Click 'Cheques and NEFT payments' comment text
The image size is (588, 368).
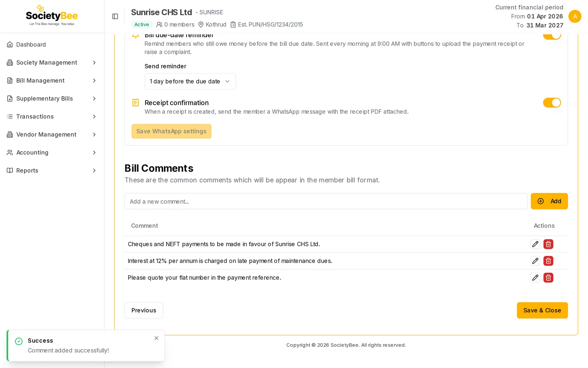(x=224, y=244)
